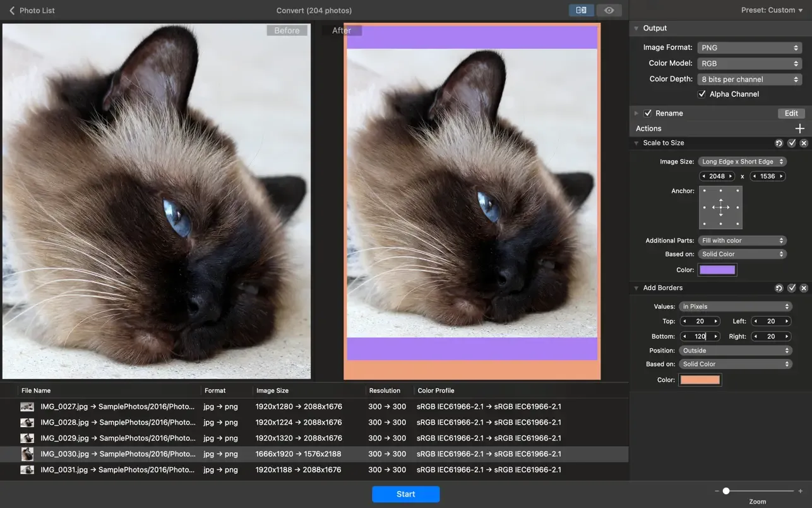Click the zoom in plus icon
Screen dimensions: 812x508
[800, 491]
